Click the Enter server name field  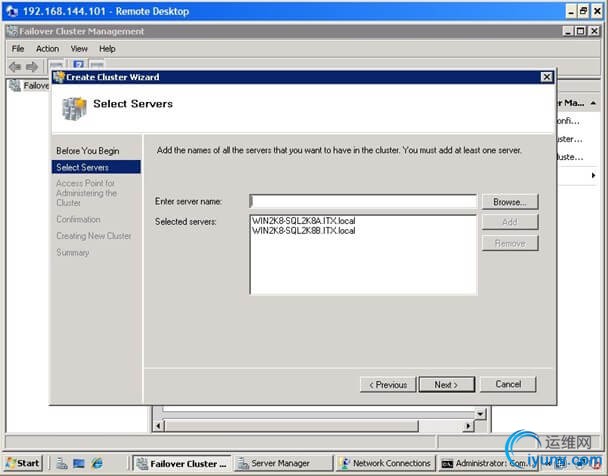pyautogui.click(x=363, y=202)
